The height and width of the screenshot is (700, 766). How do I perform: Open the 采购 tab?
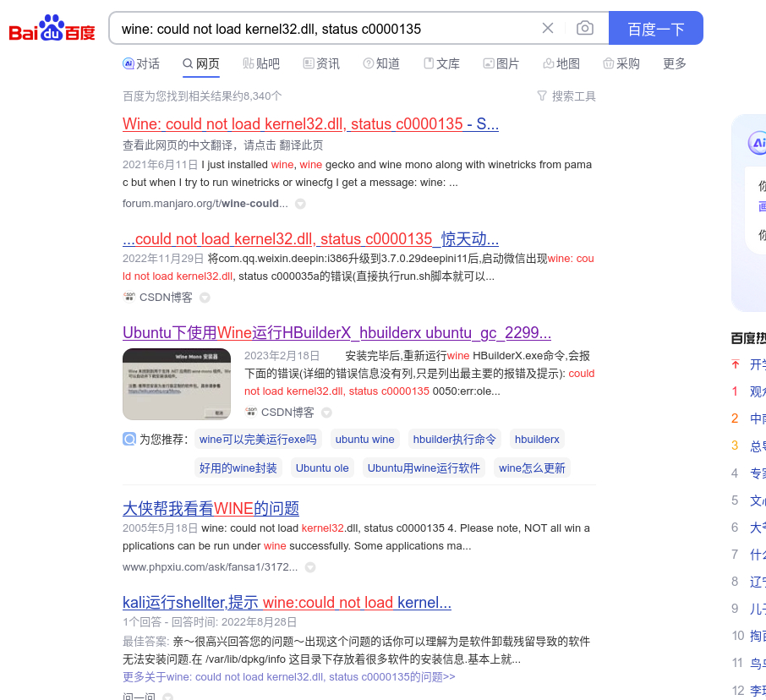coord(621,63)
